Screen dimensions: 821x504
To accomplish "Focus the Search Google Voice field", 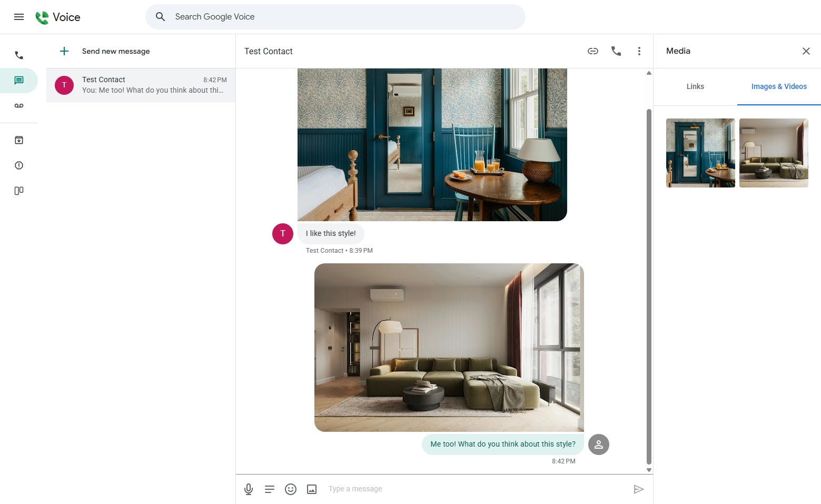I will coord(335,17).
